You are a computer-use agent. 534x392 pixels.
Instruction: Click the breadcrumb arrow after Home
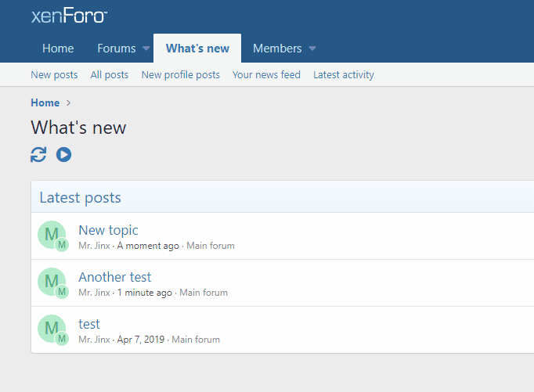[x=69, y=103]
